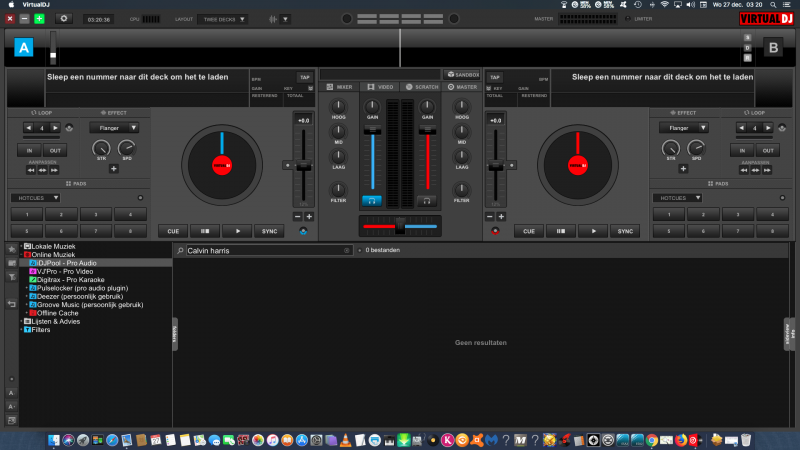Expand Lijsten & Advies folder
The height and width of the screenshot is (450, 800).
point(22,321)
